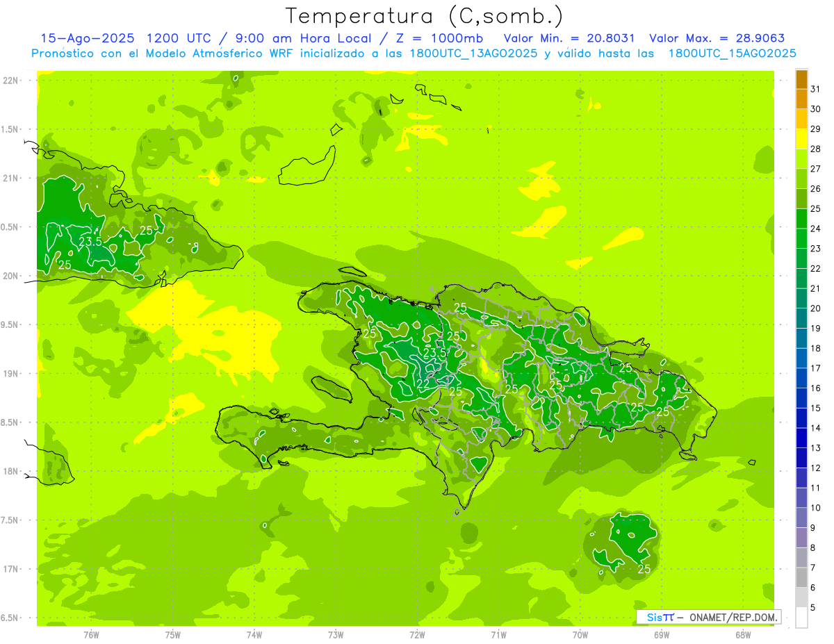Click "Valor Max. = 28.9063" text
The image size is (834, 644).
(717, 38)
